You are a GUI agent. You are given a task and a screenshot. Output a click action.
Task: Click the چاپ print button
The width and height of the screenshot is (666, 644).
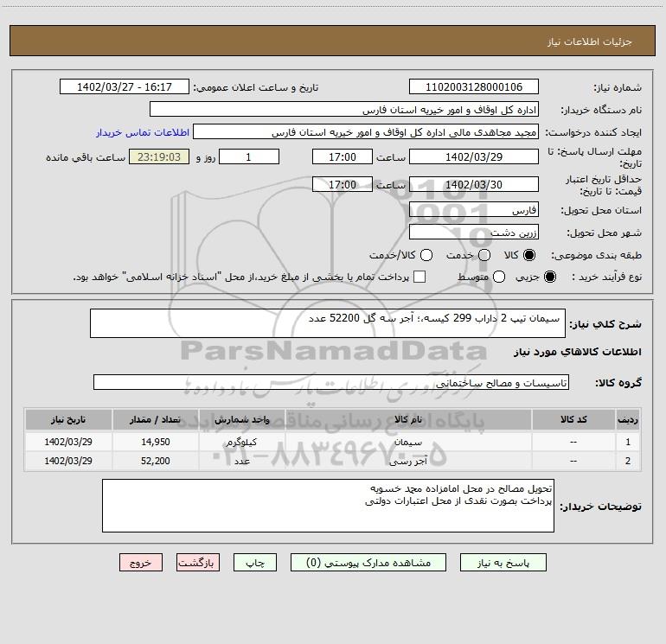(x=255, y=563)
